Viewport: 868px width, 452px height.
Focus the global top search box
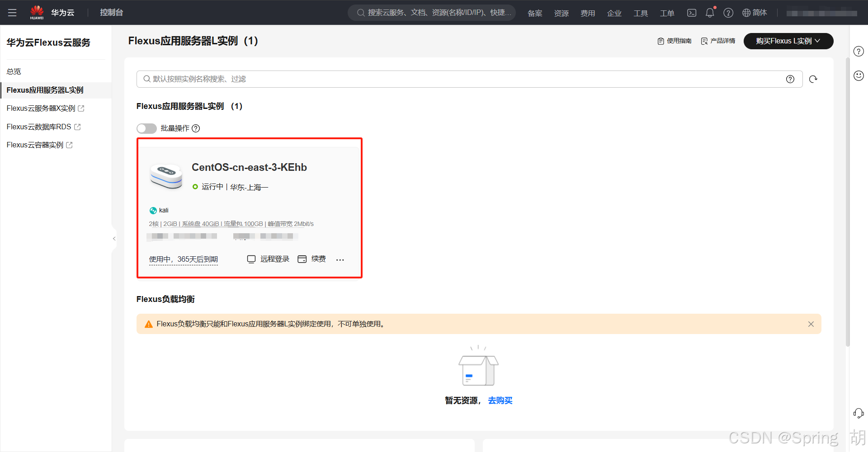tap(432, 13)
